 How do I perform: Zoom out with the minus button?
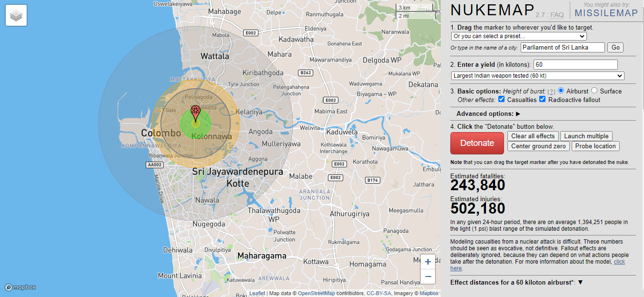tap(428, 276)
